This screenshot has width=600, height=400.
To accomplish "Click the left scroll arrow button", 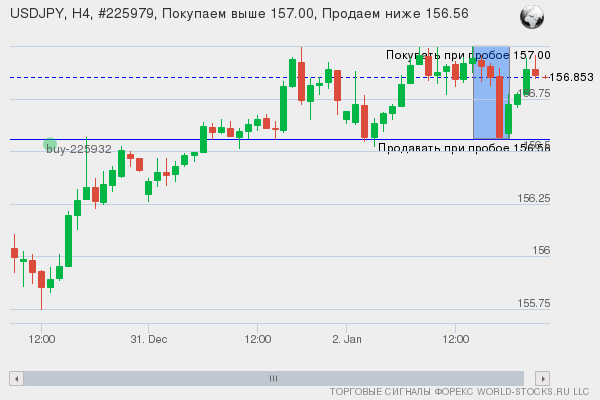I will (x=16, y=379).
